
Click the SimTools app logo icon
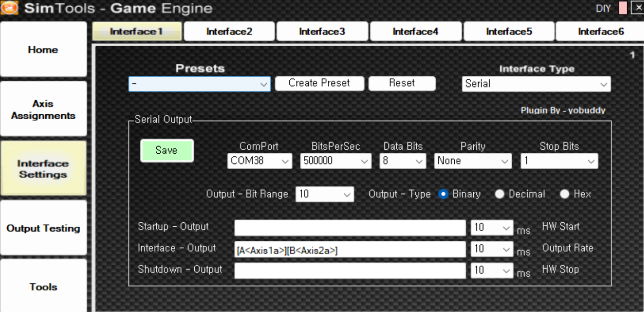(x=9, y=8)
